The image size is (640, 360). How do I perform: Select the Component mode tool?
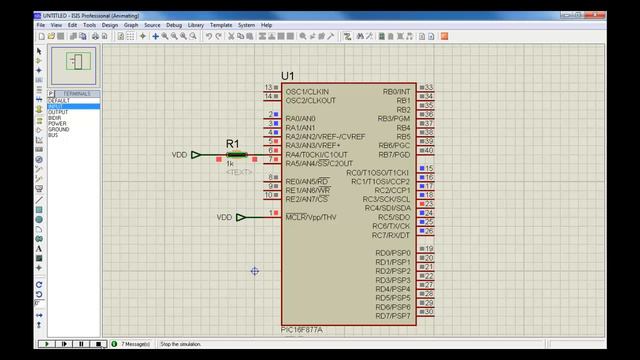tap(39, 61)
